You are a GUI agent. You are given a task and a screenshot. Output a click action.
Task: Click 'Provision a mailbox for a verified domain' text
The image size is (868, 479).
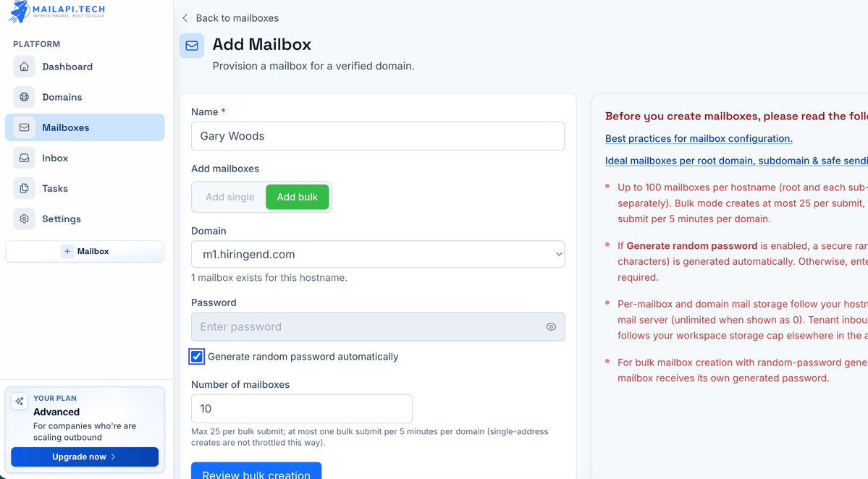pyautogui.click(x=313, y=66)
